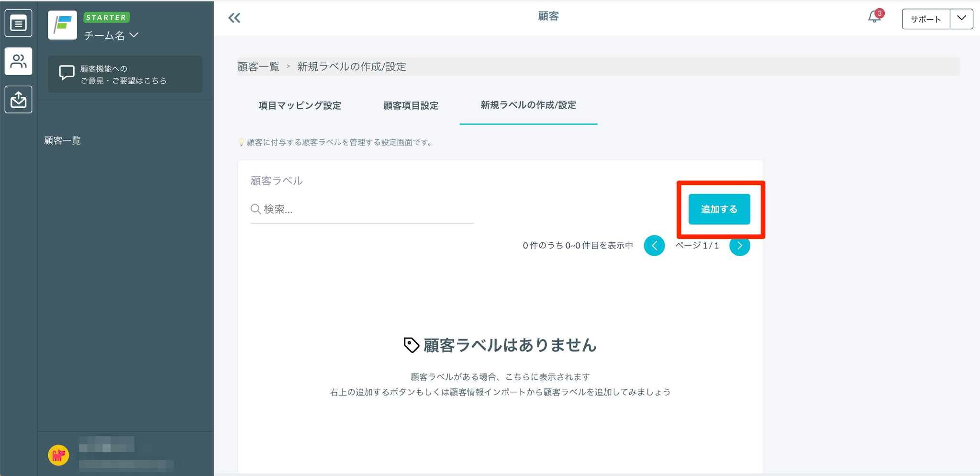Open 顧客一覧 in the sidebar menu

[63, 140]
